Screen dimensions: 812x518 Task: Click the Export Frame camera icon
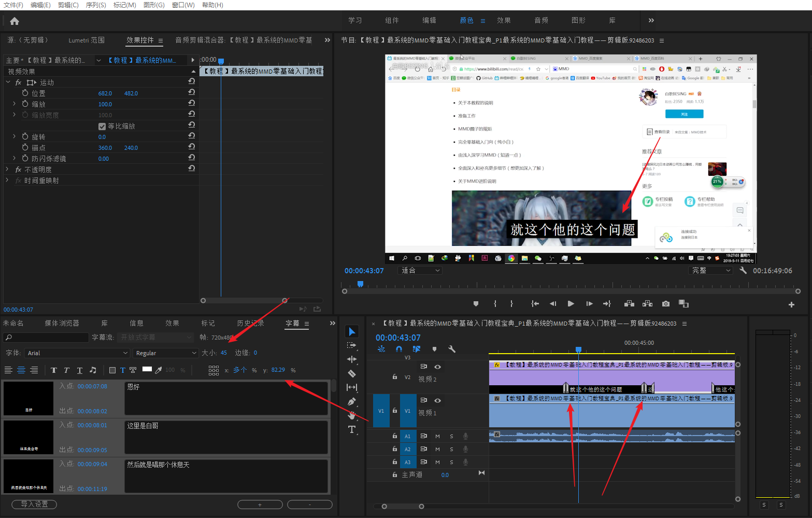pos(666,304)
